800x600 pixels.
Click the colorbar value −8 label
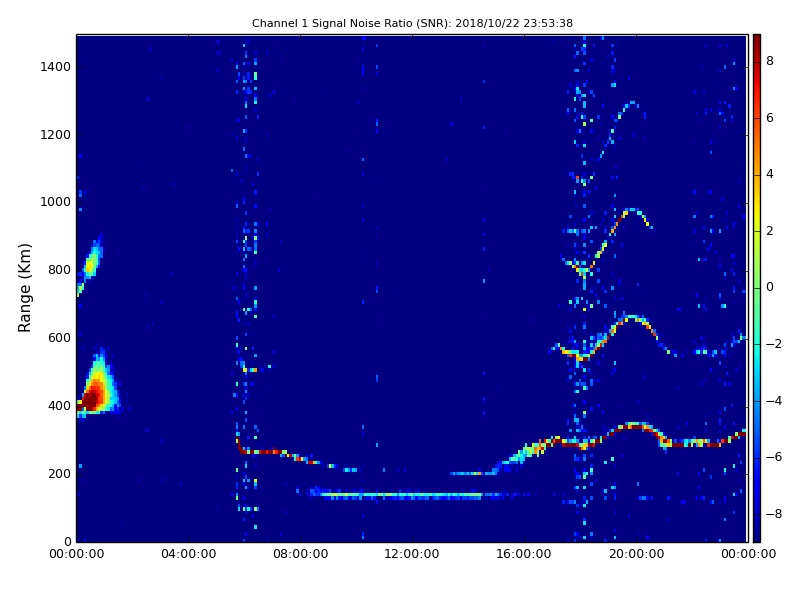point(774,514)
